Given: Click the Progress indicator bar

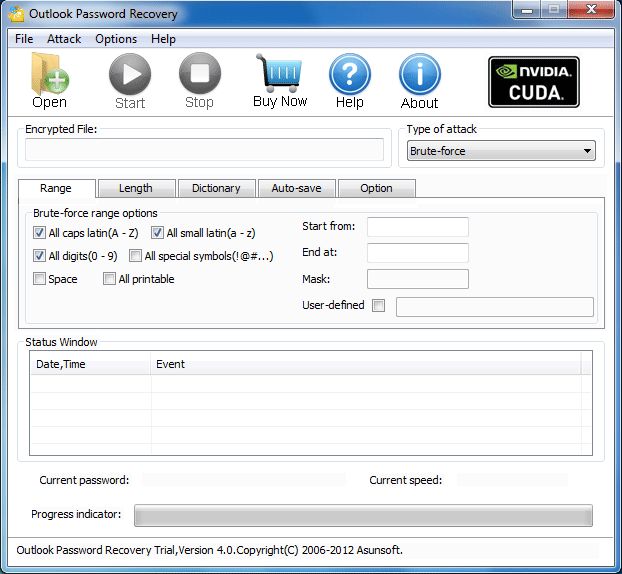Looking at the screenshot, I should pyautogui.click(x=363, y=515).
